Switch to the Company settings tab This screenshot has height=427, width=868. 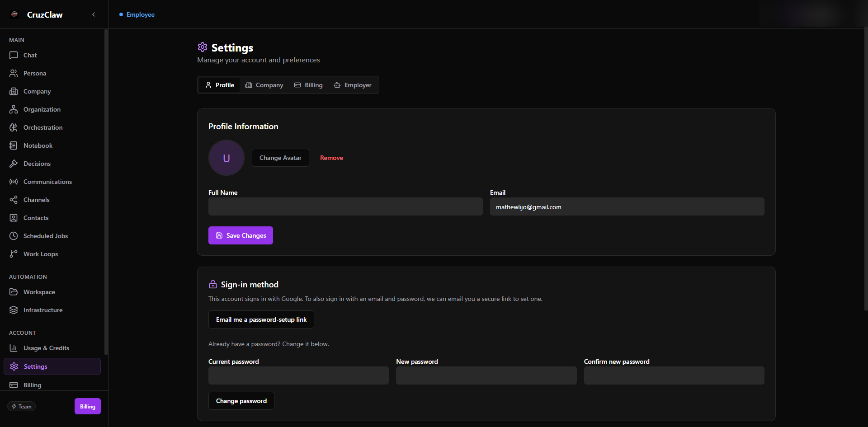point(264,85)
